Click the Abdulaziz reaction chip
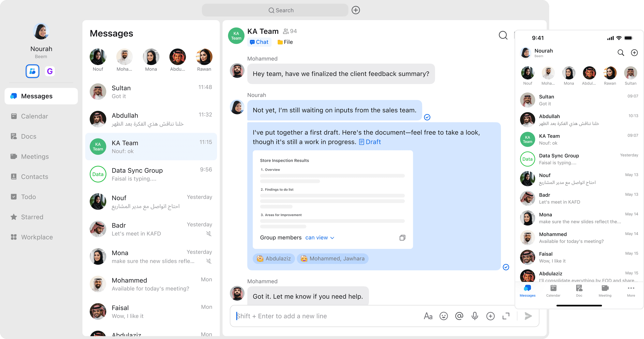 (274, 259)
